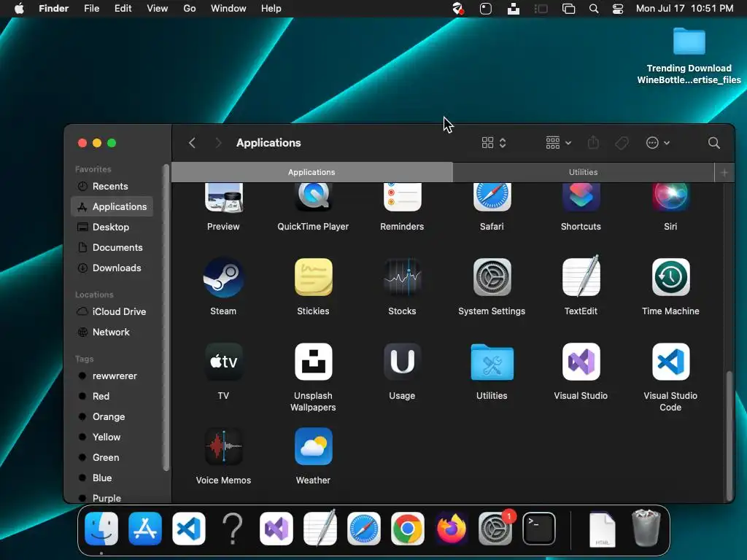
Task: Select the TextEdit app icon in Finder
Action: click(x=581, y=276)
